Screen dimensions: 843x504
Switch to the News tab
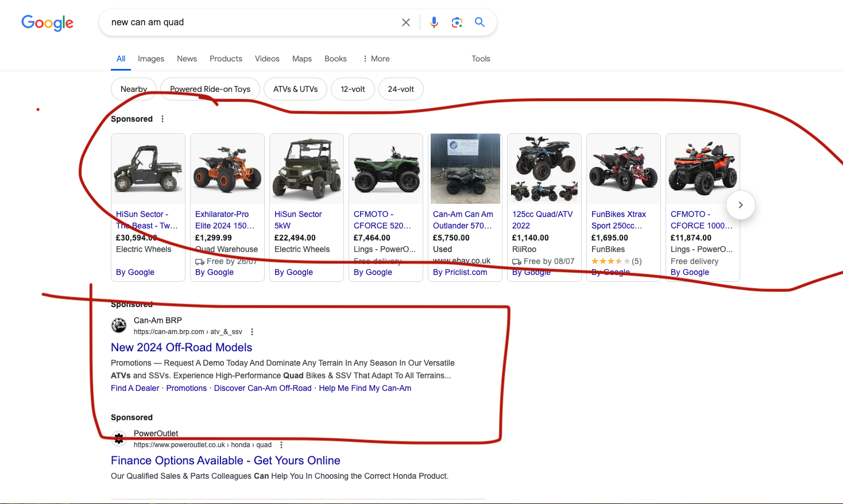[x=187, y=59]
